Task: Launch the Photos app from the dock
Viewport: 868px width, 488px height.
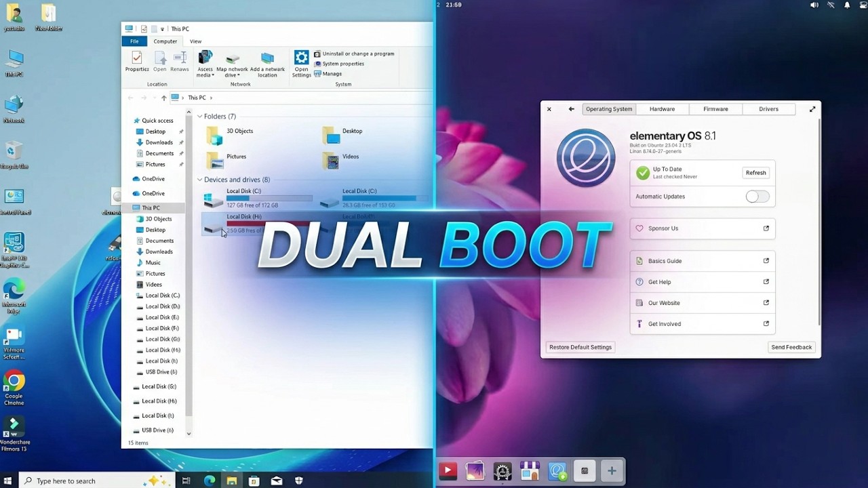Action: (x=475, y=470)
